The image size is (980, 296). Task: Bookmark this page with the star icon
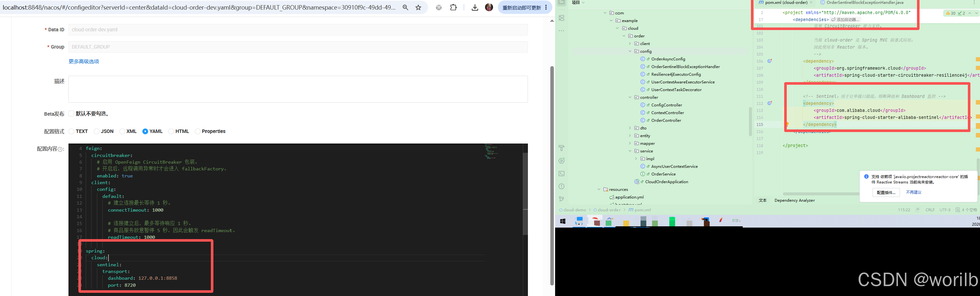coord(418,7)
